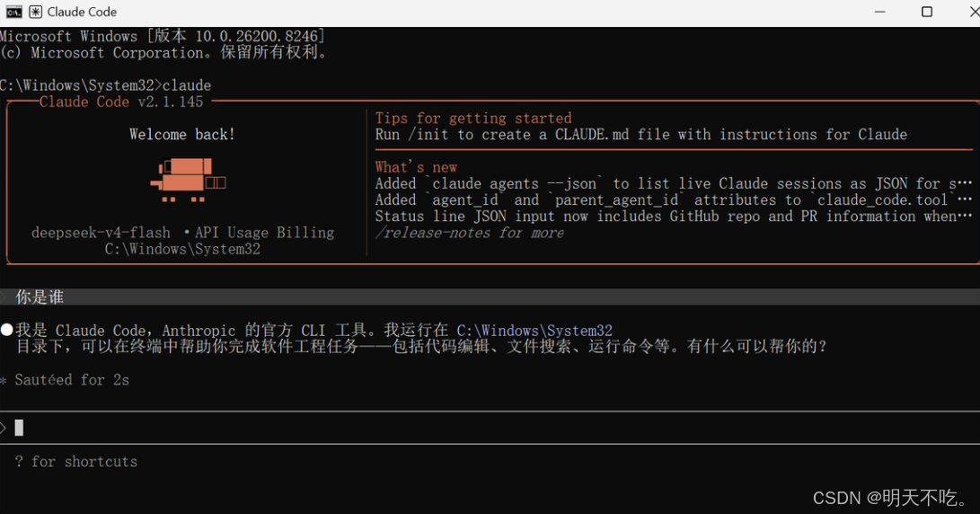Click the 'Claude Code' window title text
This screenshot has height=514, width=980.
82,12
